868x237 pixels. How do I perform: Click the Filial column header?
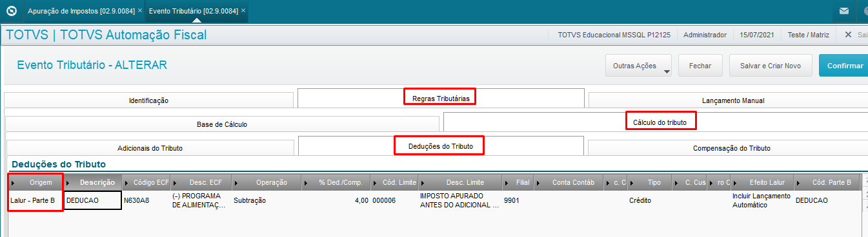click(x=518, y=182)
